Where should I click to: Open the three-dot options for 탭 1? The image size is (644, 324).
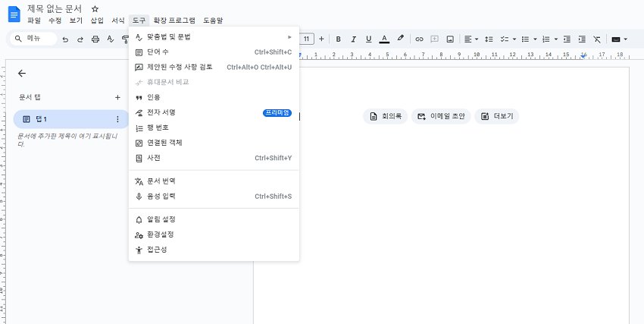click(117, 119)
